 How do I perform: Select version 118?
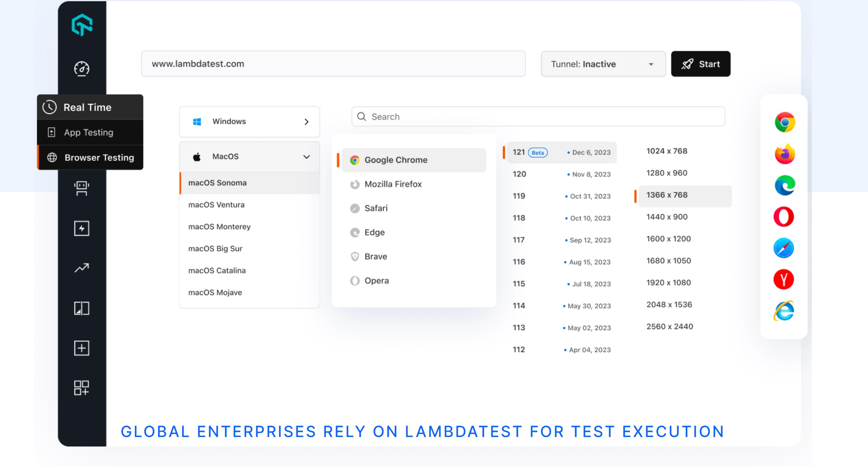point(562,218)
